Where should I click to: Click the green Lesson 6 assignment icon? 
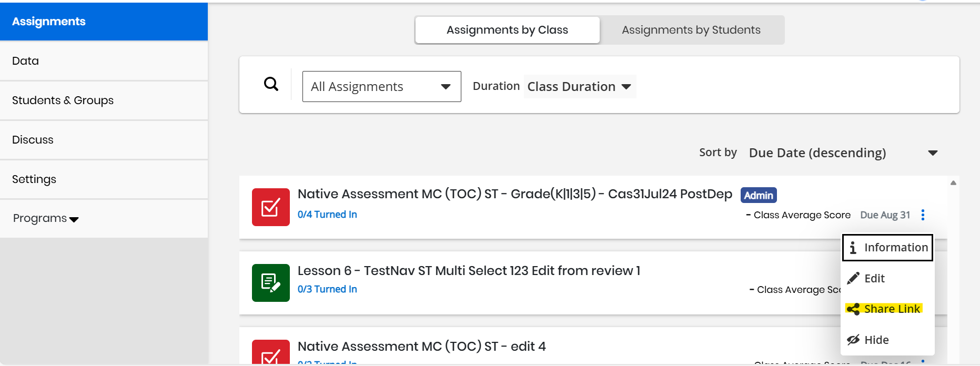(270, 283)
